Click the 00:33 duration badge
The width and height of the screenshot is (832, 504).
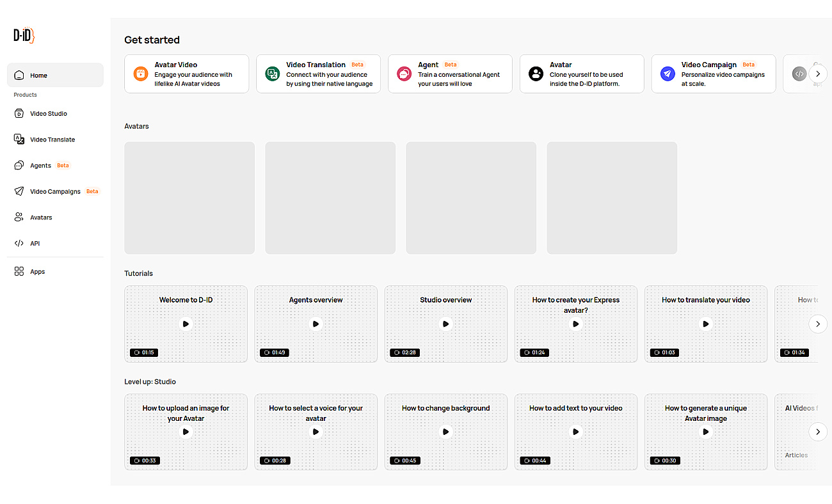point(144,461)
